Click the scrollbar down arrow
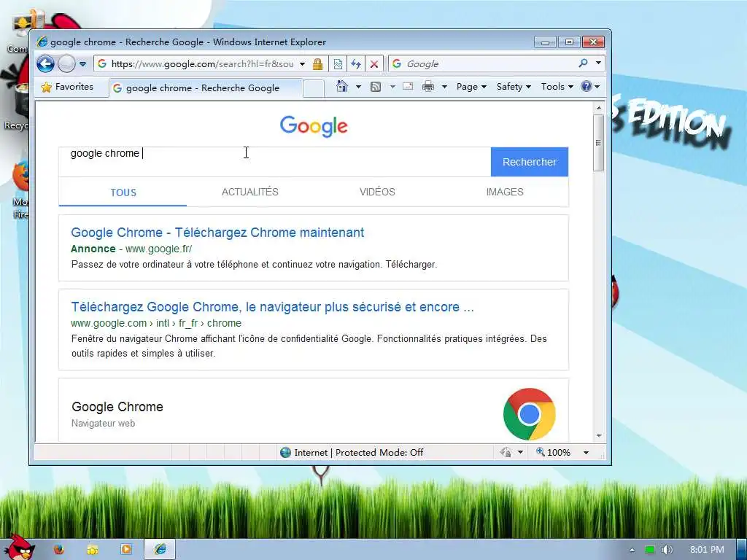Screen dimensions: 747x560 pos(599,436)
